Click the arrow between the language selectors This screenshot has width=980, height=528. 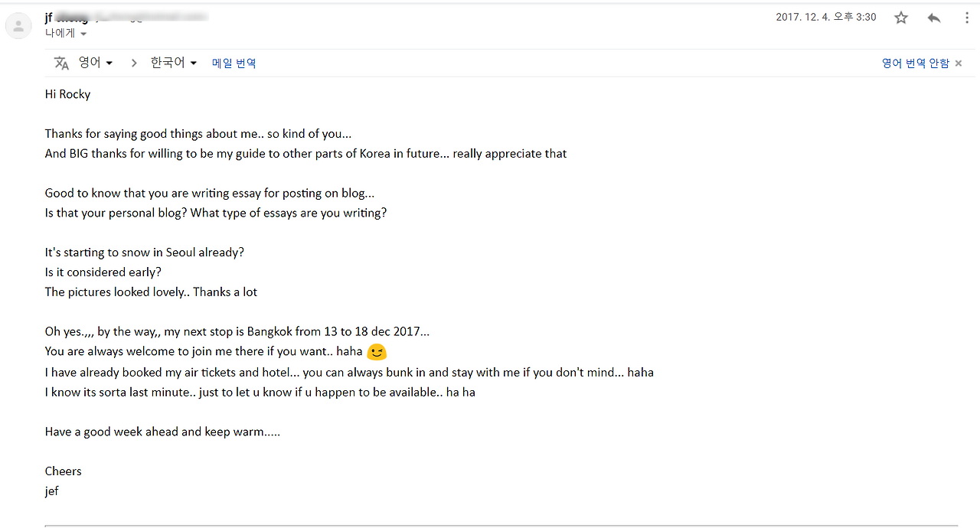pos(134,63)
